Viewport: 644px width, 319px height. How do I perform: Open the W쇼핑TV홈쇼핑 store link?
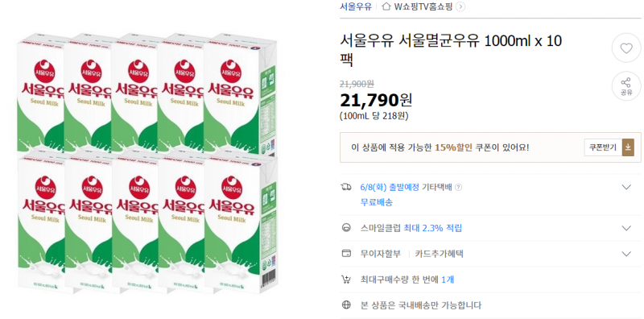point(423,6)
